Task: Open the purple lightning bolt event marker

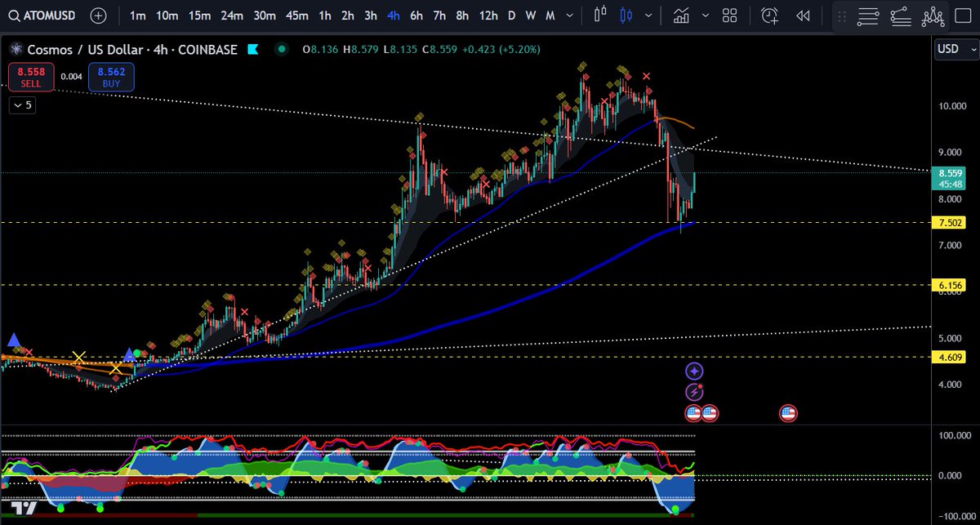Action: (694, 392)
